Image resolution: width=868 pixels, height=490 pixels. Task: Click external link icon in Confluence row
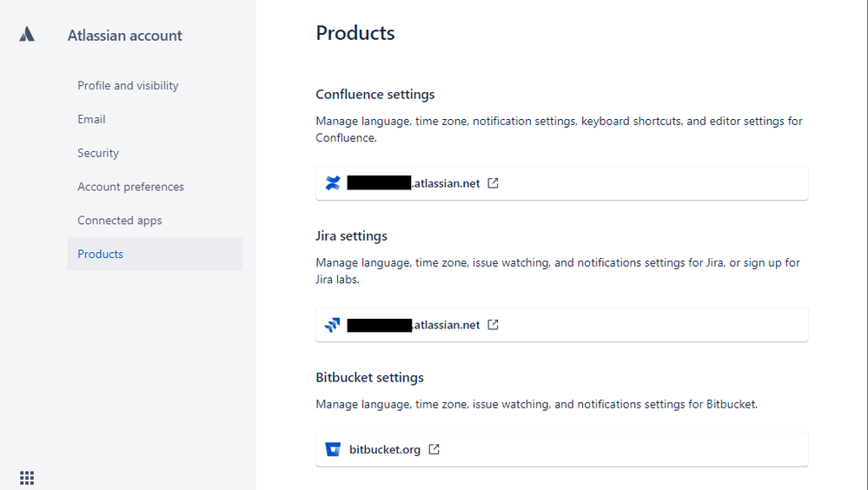[493, 183]
